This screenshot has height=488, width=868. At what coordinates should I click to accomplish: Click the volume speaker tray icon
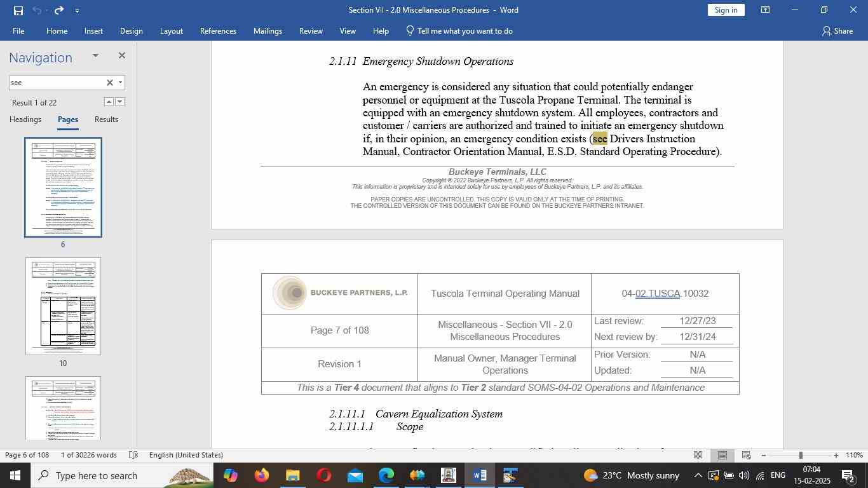tap(744, 475)
